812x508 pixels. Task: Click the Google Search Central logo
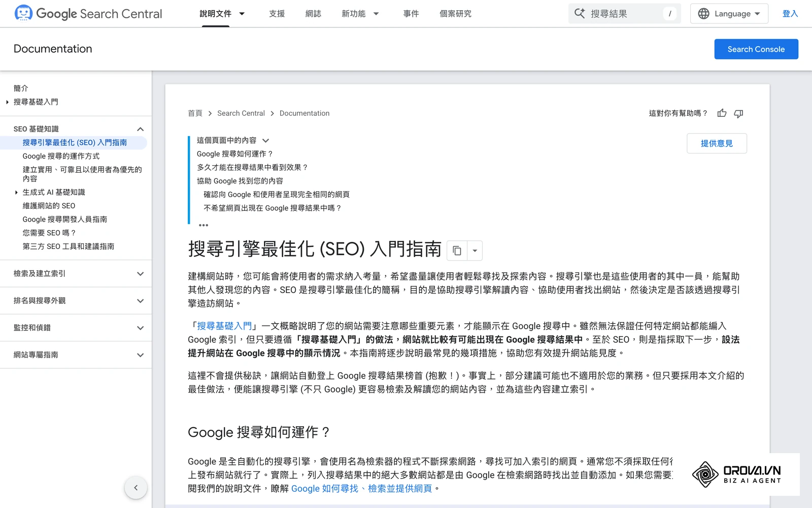88,13
